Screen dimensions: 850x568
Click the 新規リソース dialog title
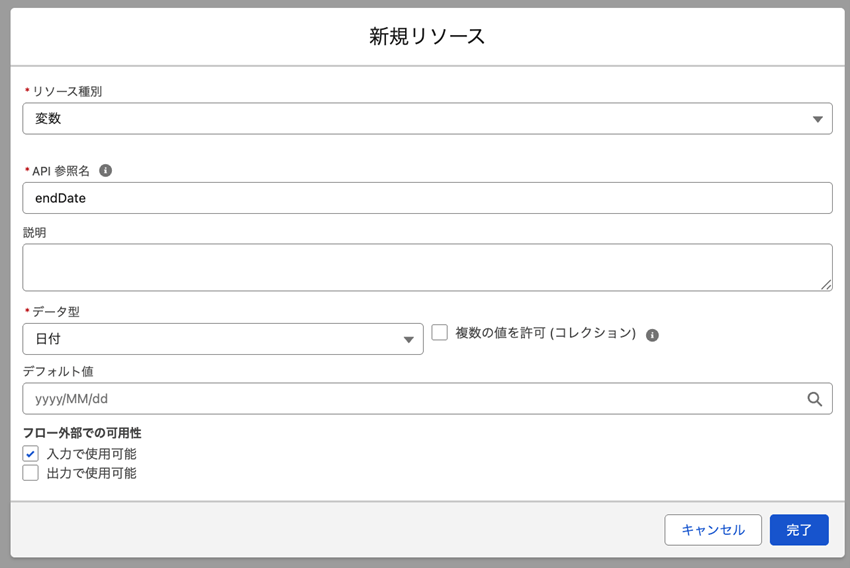click(427, 36)
